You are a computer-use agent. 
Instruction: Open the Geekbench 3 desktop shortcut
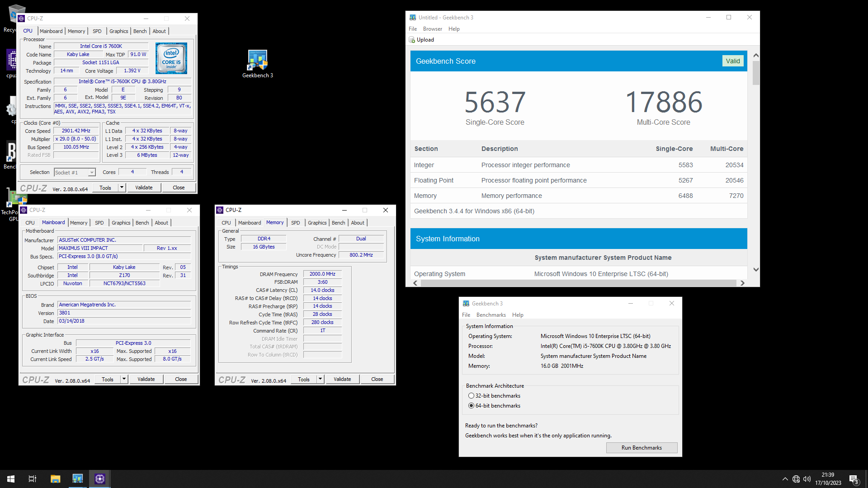pyautogui.click(x=258, y=64)
